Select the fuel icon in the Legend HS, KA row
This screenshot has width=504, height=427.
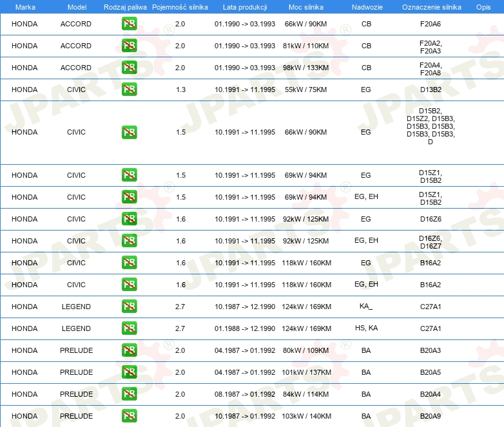click(129, 328)
